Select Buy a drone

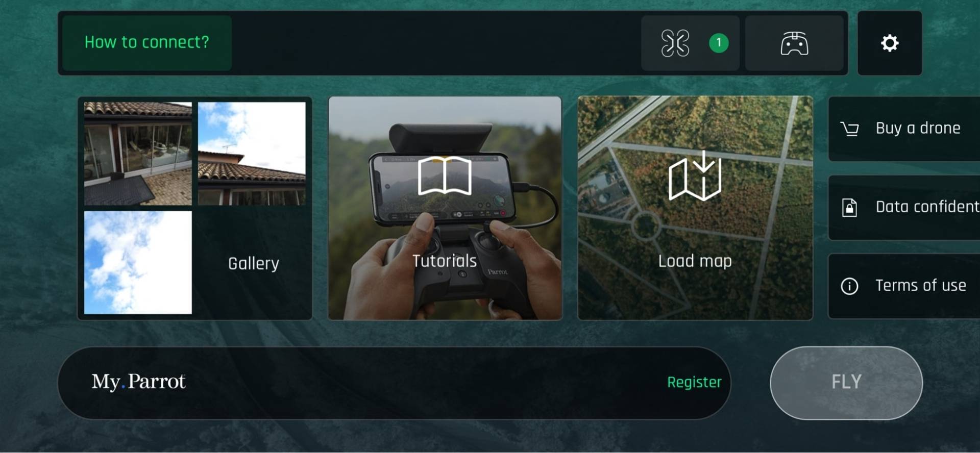904,129
